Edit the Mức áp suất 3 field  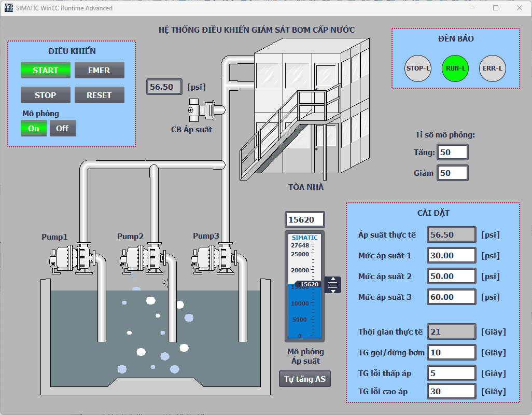452,297
